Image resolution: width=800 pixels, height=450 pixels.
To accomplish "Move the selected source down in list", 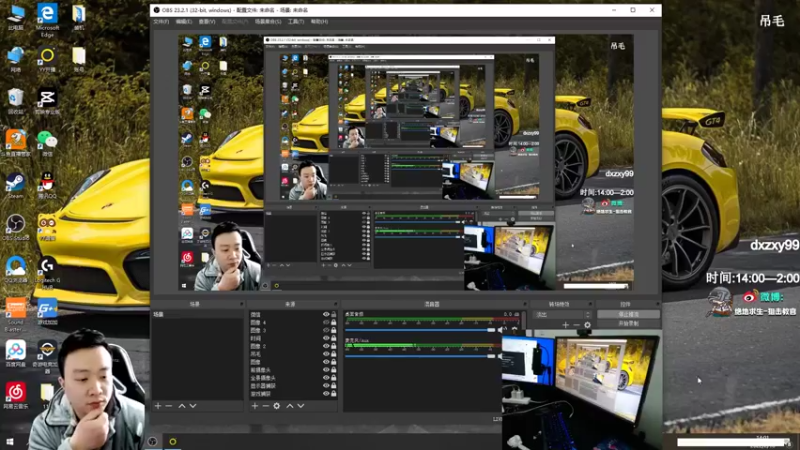I will pos(302,406).
